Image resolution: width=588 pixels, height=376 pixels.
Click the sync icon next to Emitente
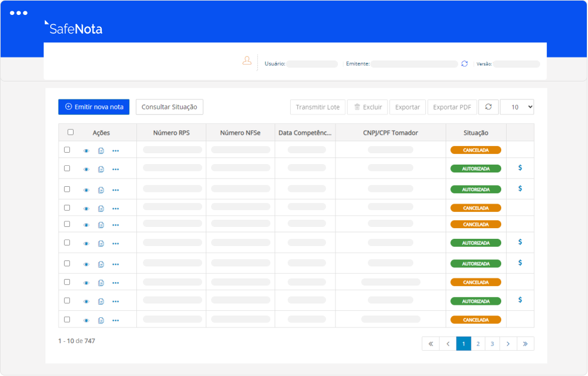(464, 63)
